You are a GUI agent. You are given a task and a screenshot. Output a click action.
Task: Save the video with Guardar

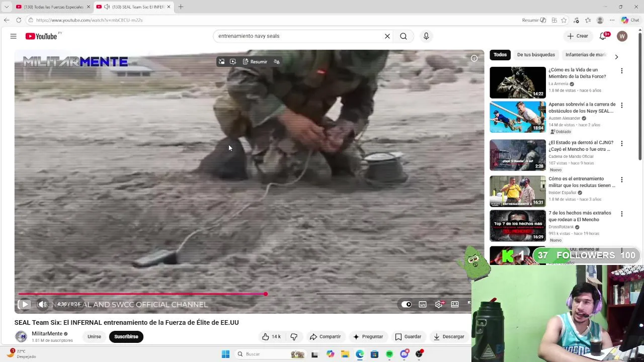[408, 337]
